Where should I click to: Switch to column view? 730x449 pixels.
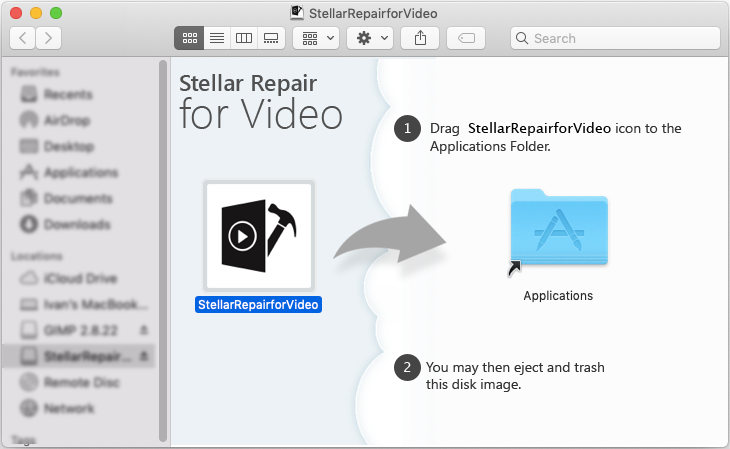[243, 38]
